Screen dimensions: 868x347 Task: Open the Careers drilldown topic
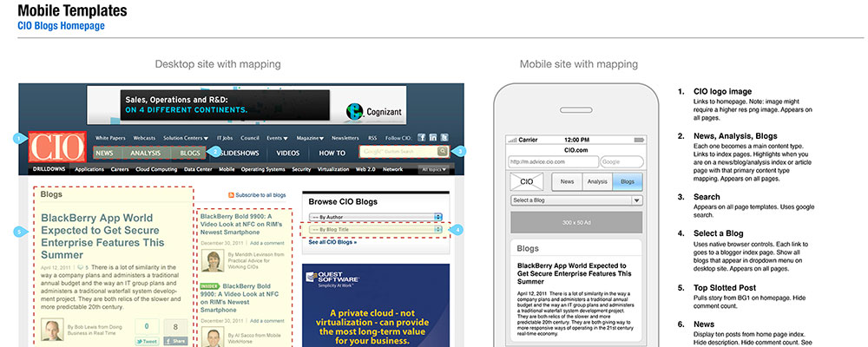pos(120,169)
